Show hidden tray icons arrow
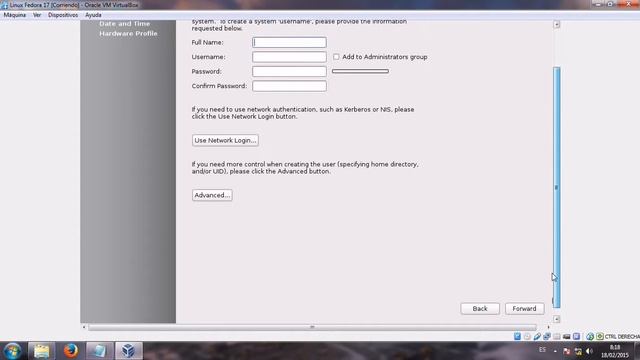 click(555, 351)
